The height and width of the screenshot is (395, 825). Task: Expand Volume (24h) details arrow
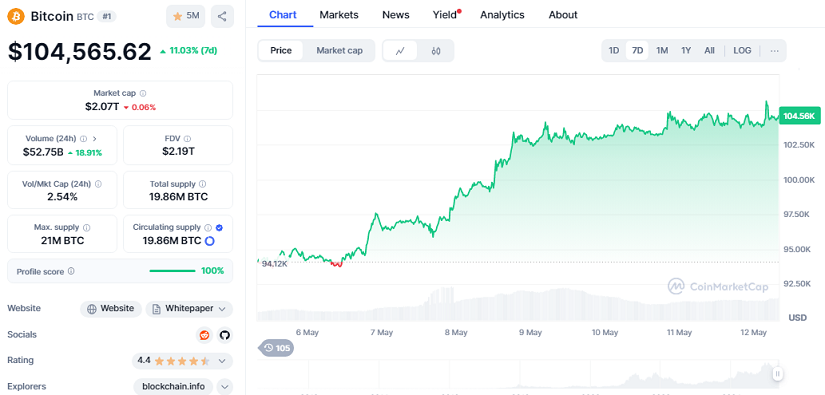tap(95, 139)
